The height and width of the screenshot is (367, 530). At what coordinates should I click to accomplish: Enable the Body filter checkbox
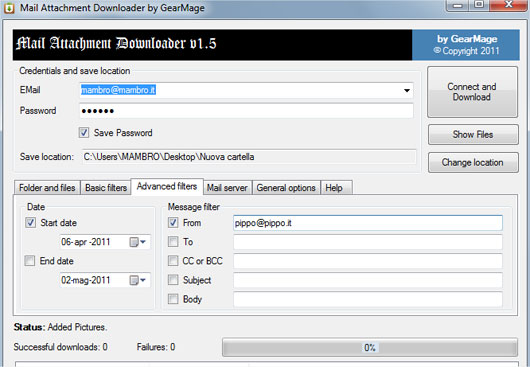coord(173,299)
